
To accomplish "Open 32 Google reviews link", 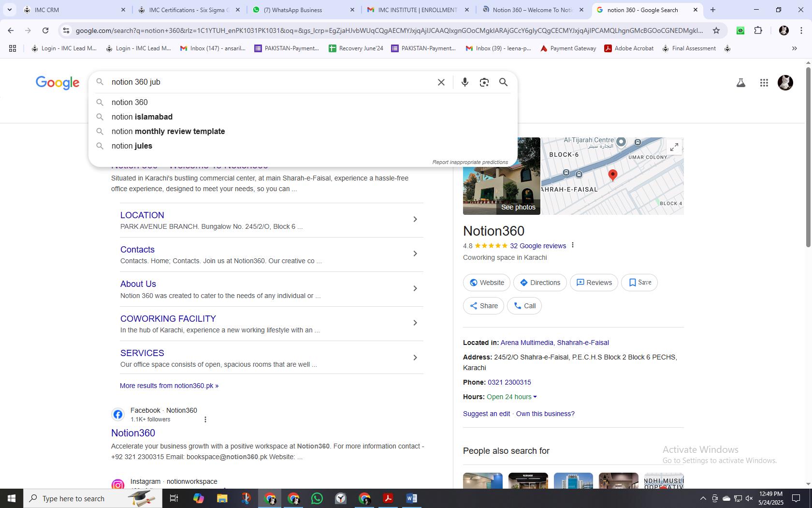I will tap(538, 246).
